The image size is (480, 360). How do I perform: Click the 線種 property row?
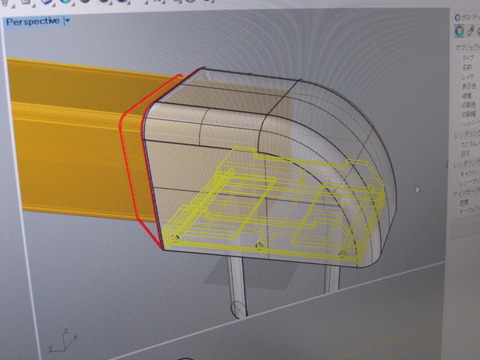coord(467,96)
